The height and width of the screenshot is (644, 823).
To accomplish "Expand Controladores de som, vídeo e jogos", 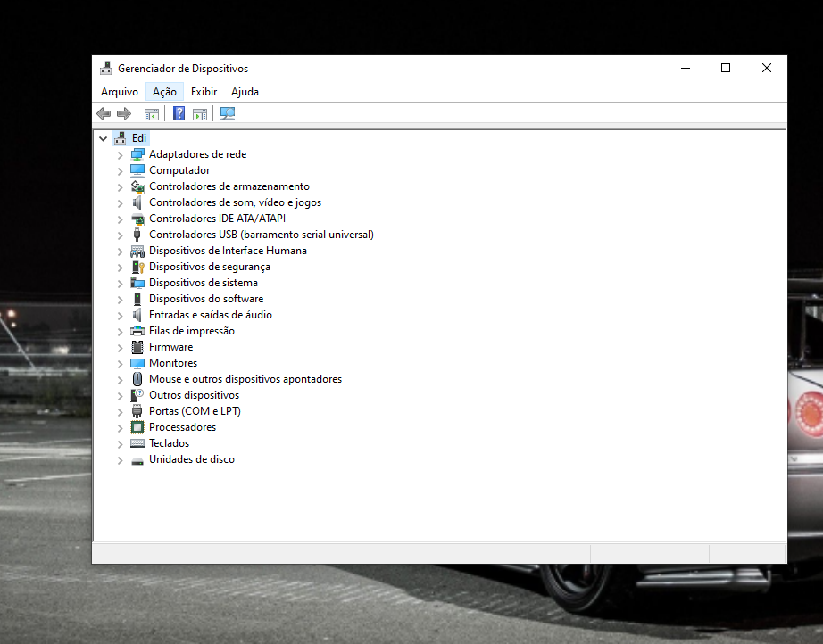I will pos(120,203).
